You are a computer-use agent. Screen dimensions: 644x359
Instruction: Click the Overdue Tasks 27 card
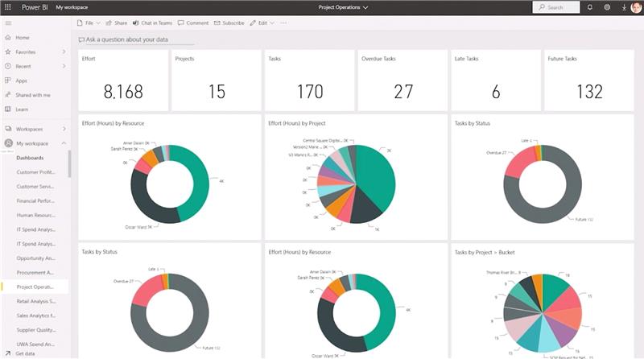click(402, 80)
